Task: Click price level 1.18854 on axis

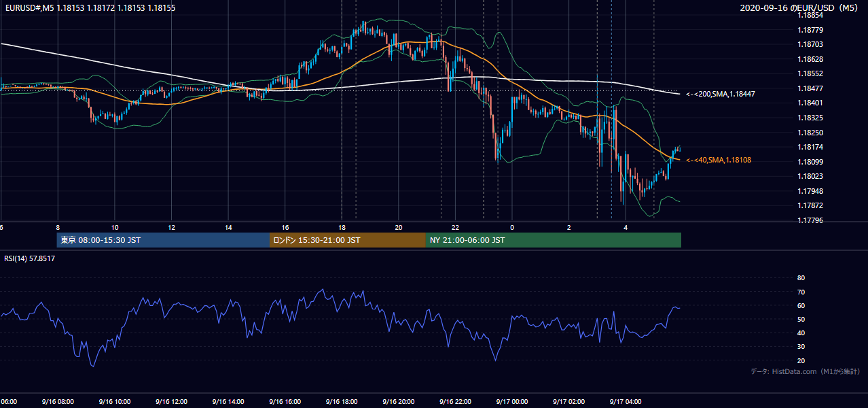Action: coord(810,15)
